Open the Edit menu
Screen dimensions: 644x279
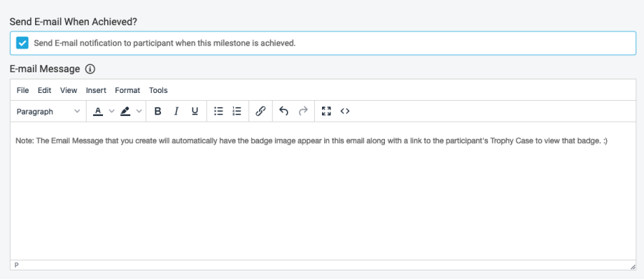click(44, 90)
